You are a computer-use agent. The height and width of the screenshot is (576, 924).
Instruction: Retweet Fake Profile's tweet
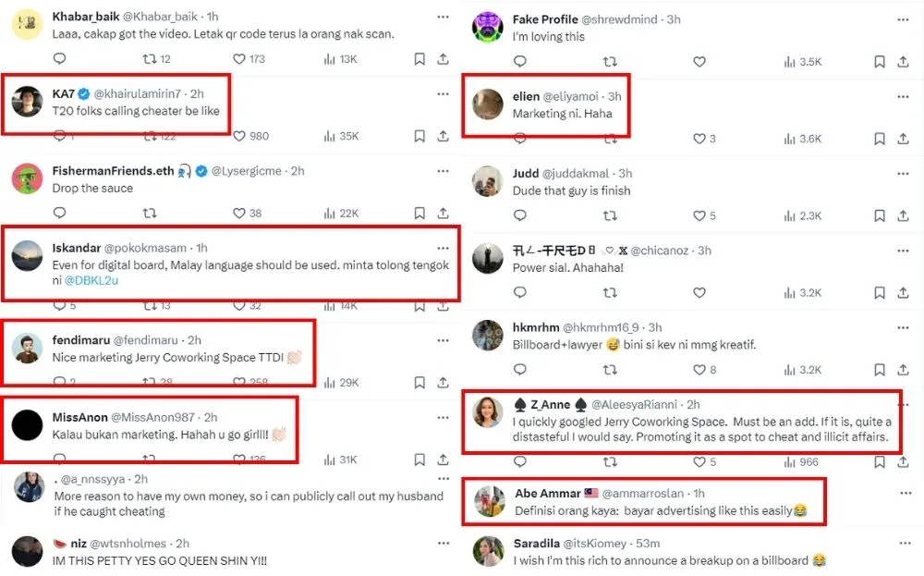click(610, 62)
